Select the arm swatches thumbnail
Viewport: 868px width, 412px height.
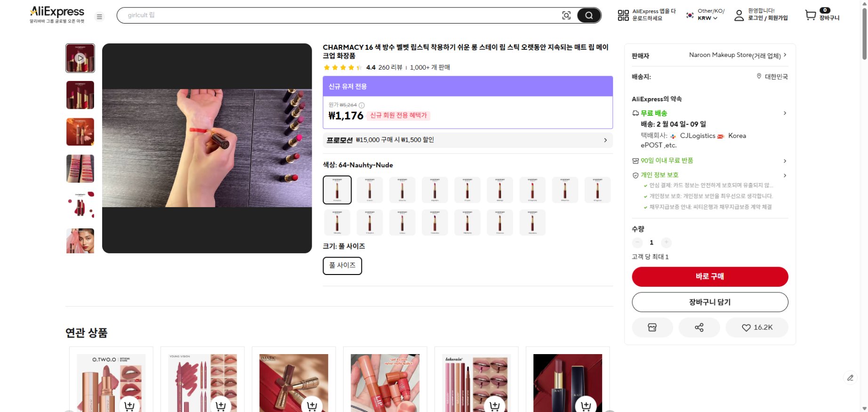tap(80, 169)
